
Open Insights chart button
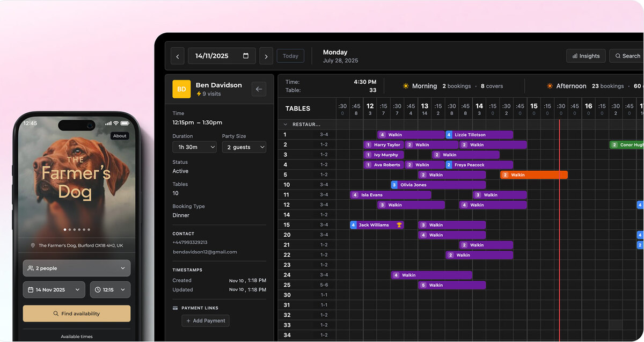[x=586, y=56]
